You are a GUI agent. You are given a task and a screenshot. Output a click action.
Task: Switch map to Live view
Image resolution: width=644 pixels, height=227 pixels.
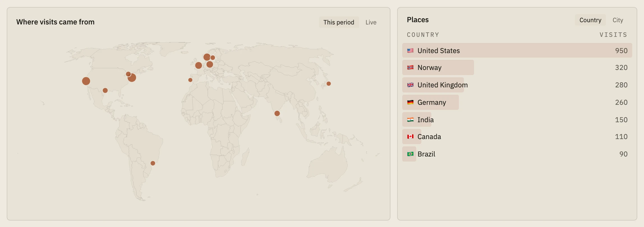click(371, 22)
